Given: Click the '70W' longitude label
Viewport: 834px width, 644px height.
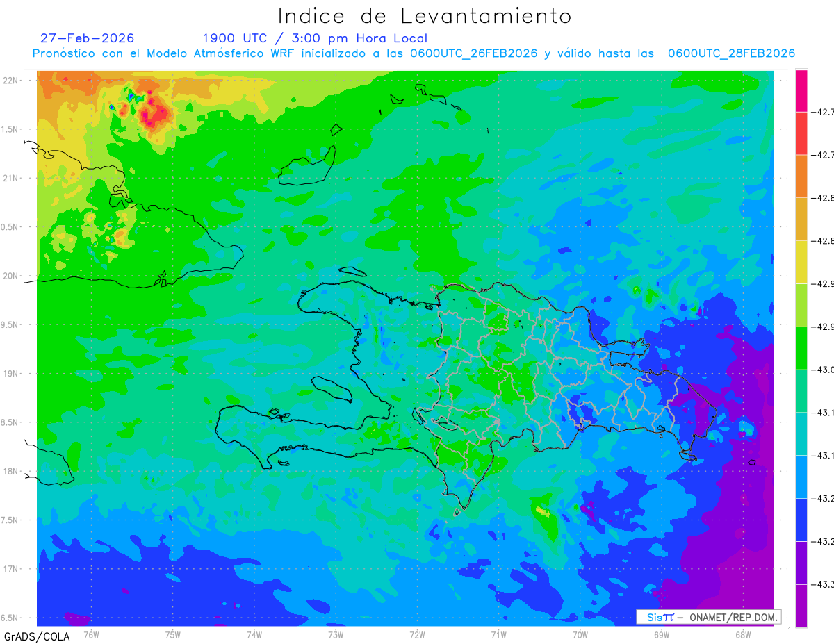Looking at the screenshot, I should click(580, 634).
